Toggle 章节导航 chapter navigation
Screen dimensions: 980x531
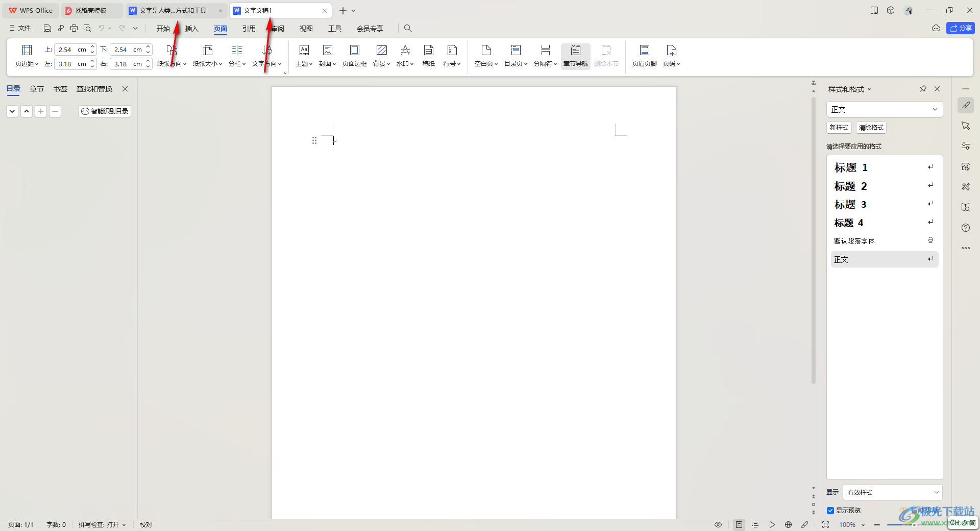click(576, 56)
